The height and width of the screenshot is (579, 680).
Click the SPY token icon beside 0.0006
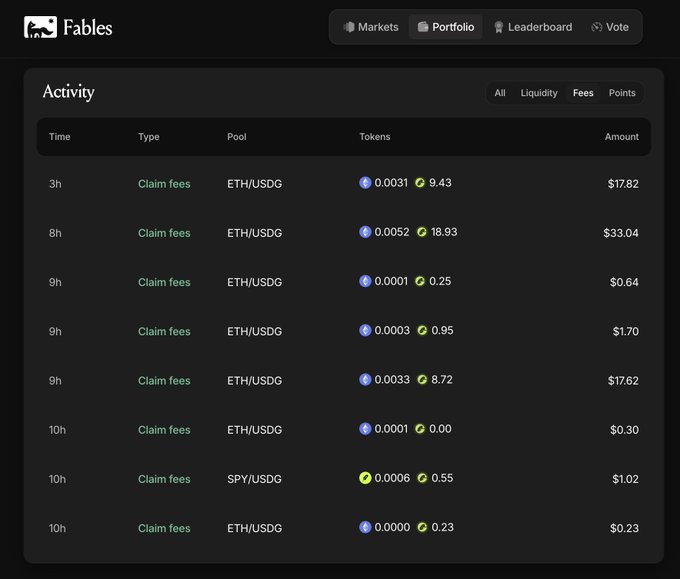365,478
